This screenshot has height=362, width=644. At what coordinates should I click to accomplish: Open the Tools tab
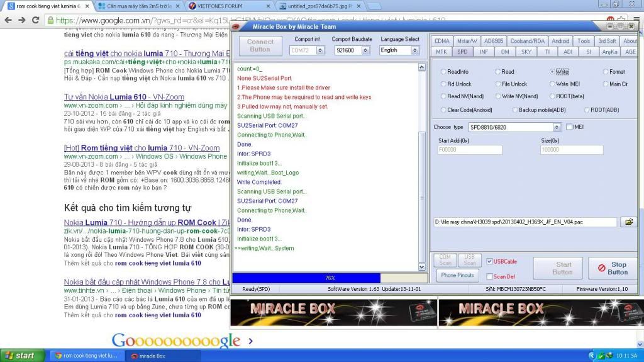coord(583,41)
